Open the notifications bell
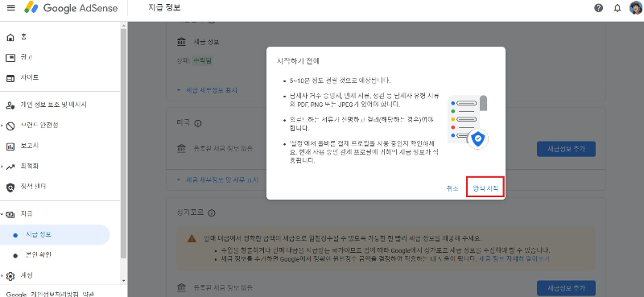The height and width of the screenshot is (297, 644). (617, 8)
